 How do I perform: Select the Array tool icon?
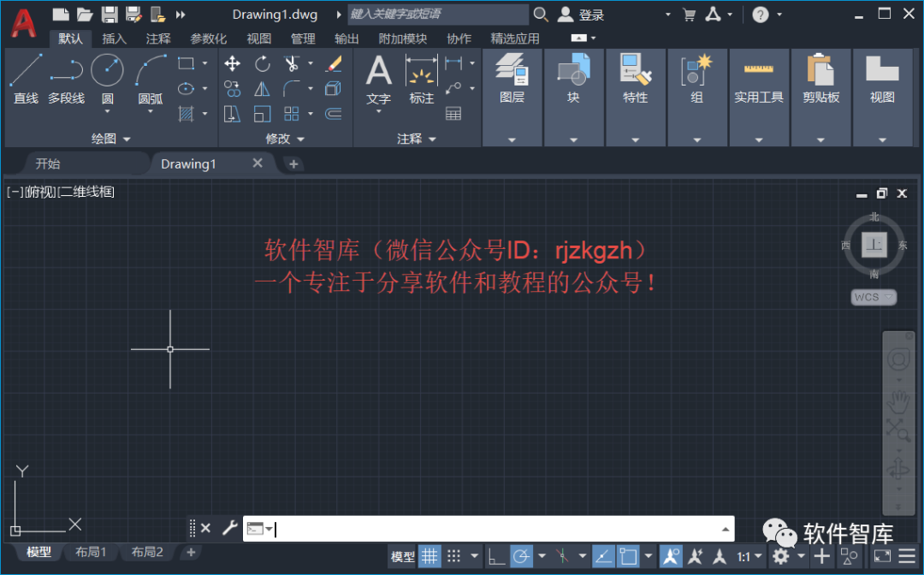tap(292, 114)
